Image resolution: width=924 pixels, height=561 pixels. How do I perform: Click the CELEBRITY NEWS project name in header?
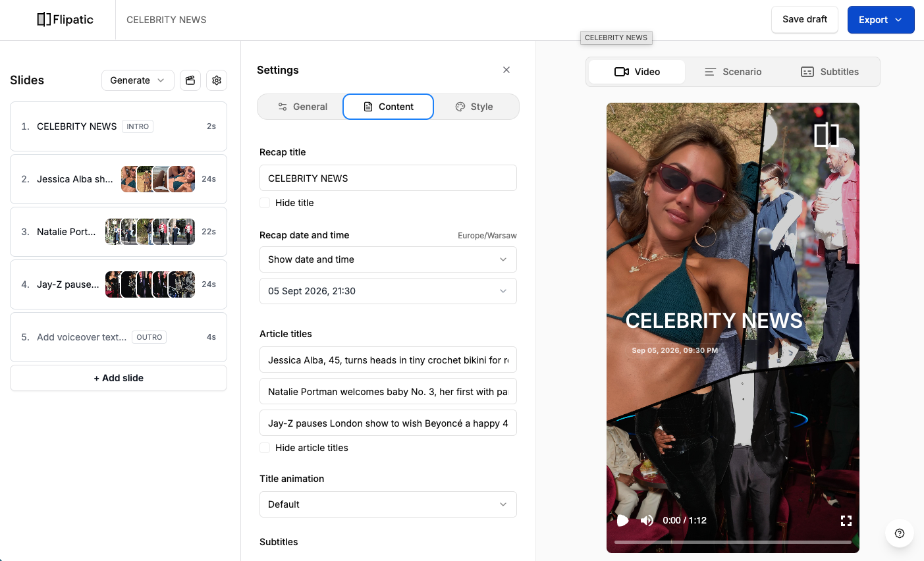167,20
